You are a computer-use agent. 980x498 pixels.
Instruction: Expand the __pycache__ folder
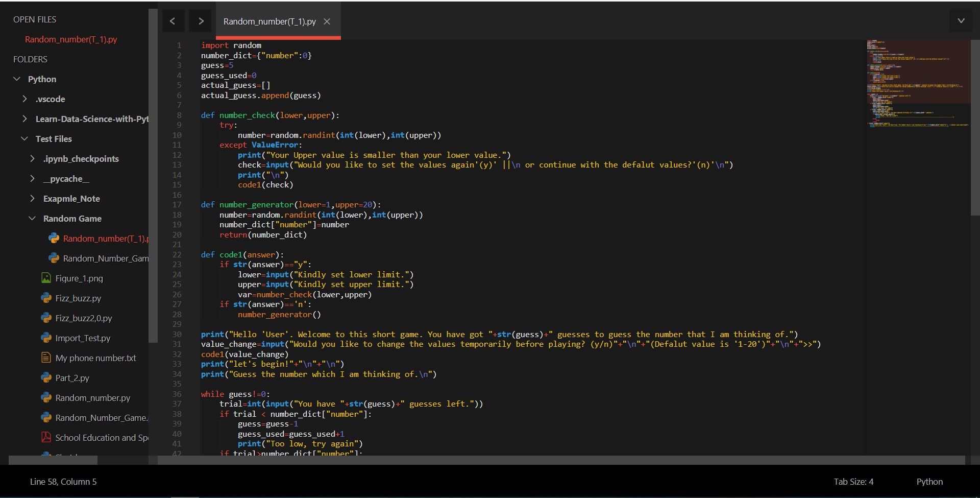pyautogui.click(x=32, y=179)
